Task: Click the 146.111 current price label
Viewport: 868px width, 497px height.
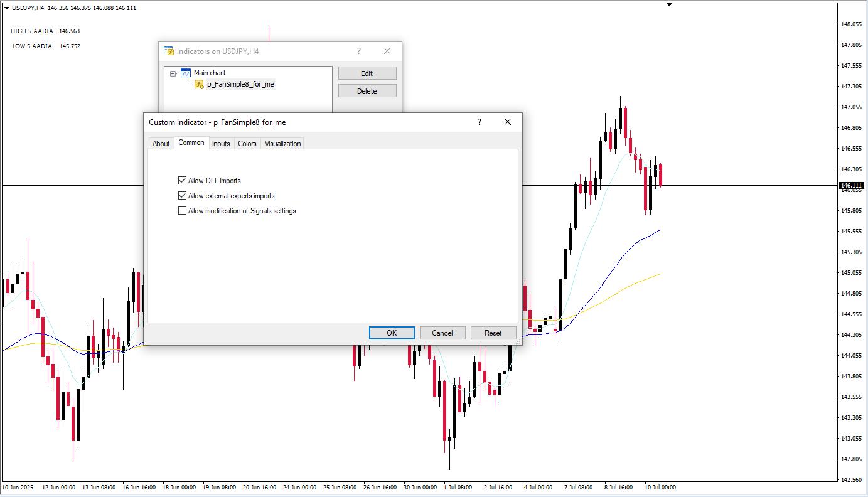Action: [851, 186]
